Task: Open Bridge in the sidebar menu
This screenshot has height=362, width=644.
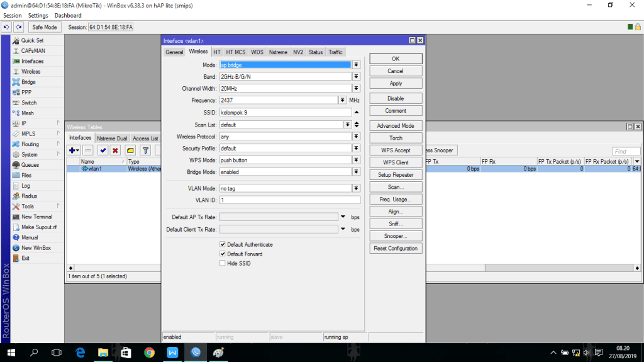Action: tap(28, 82)
